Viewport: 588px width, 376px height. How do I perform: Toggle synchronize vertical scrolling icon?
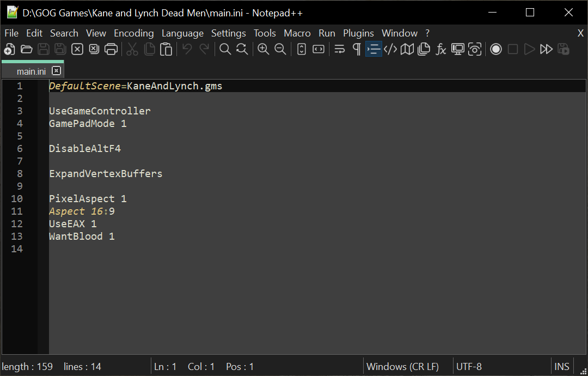(x=302, y=49)
